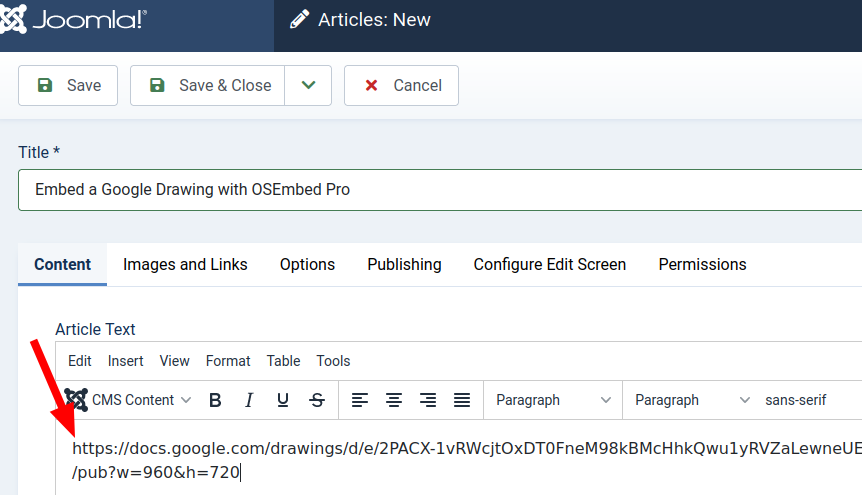Open the Publishing tab
The image size is (862, 495).
(x=404, y=265)
